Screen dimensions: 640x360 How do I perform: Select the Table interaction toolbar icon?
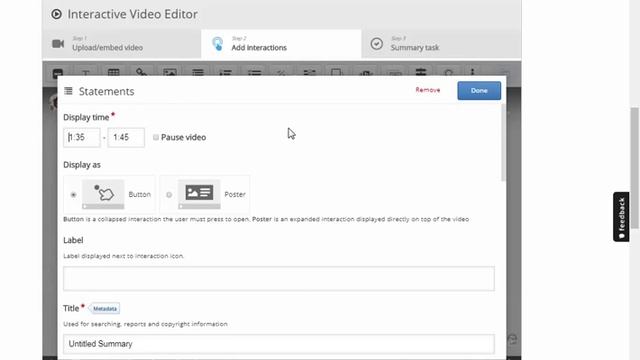pos(113,73)
